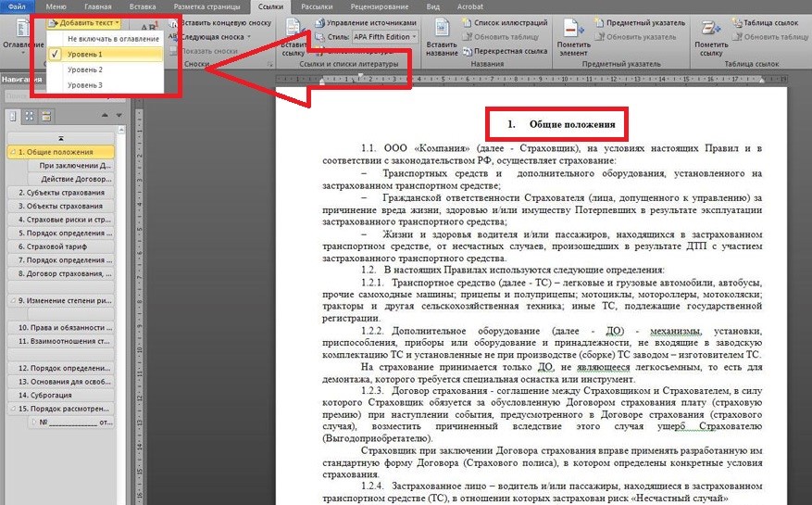This screenshot has height=505, width=812.
Task: Expand the № ____ от... subheading
Action: (34, 422)
